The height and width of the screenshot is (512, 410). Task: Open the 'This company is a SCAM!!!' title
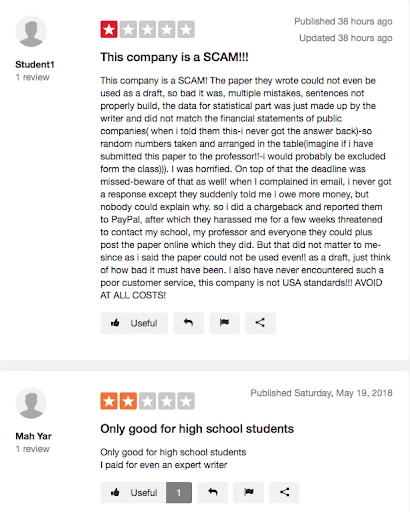(x=174, y=57)
